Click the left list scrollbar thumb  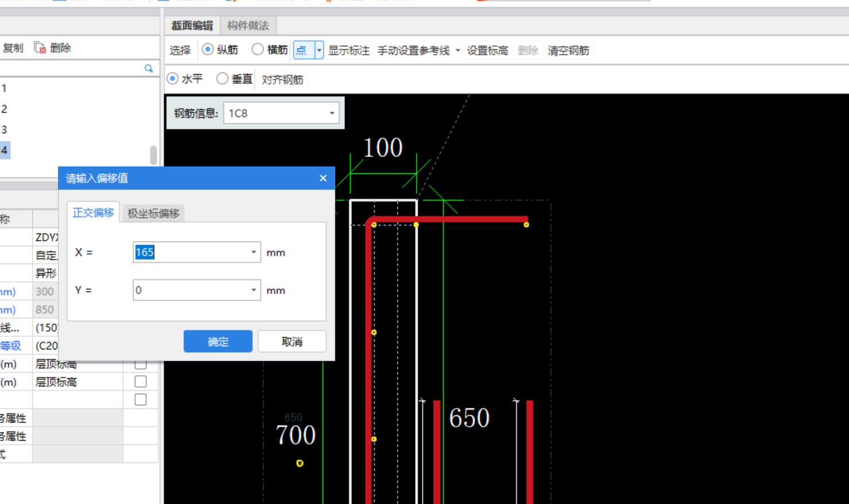coord(153,155)
